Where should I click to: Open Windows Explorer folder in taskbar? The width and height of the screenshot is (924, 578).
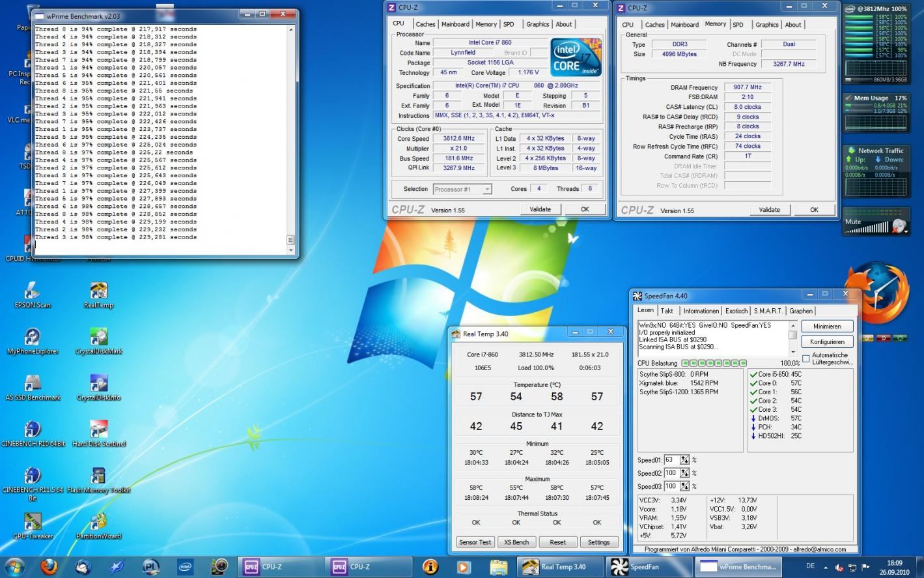point(498,566)
